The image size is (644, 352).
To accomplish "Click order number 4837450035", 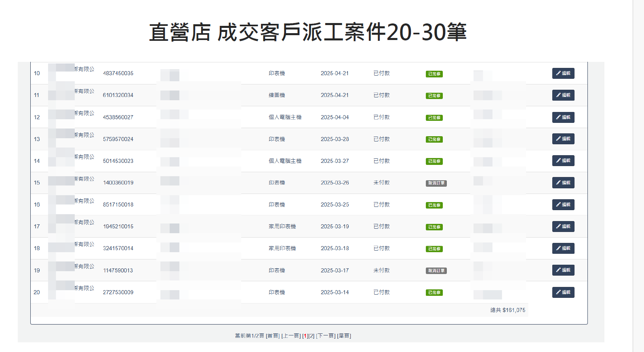I will [118, 74].
